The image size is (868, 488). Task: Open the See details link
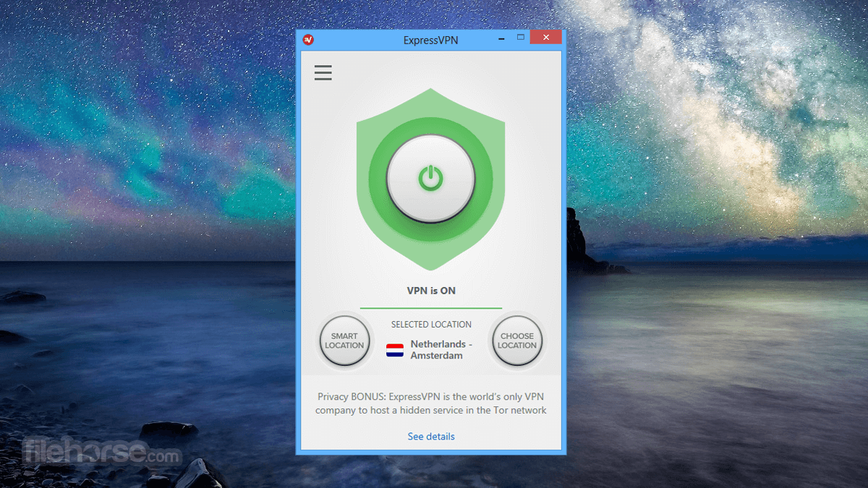pos(431,437)
